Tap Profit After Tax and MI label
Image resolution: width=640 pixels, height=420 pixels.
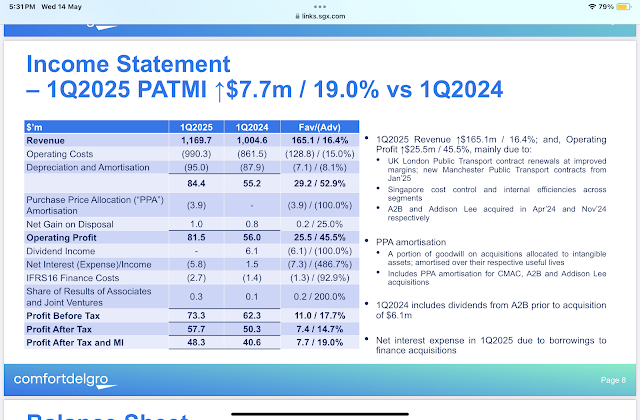[x=75, y=342]
